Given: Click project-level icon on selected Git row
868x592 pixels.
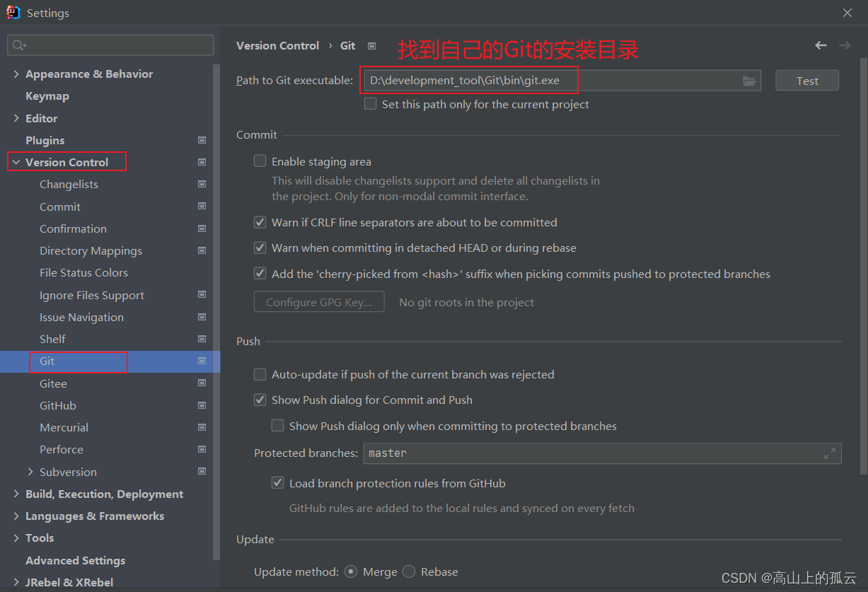Looking at the screenshot, I should (x=202, y=361).
